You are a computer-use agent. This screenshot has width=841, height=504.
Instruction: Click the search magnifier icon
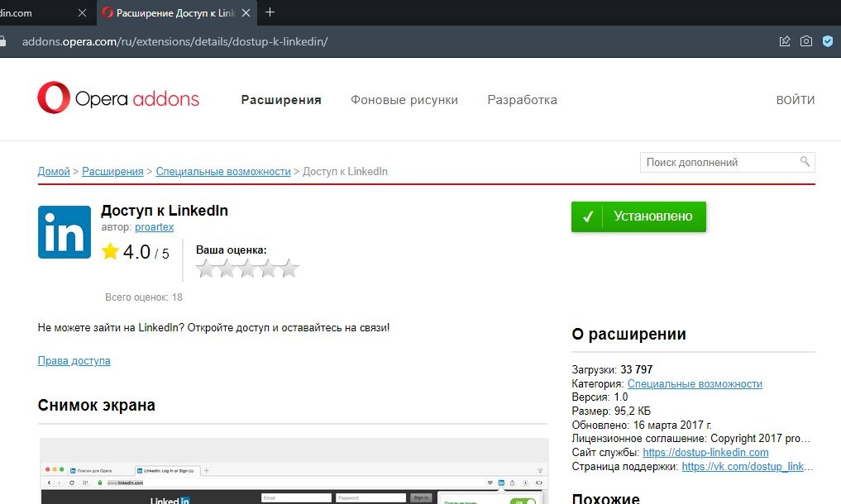tap(805, 161)
